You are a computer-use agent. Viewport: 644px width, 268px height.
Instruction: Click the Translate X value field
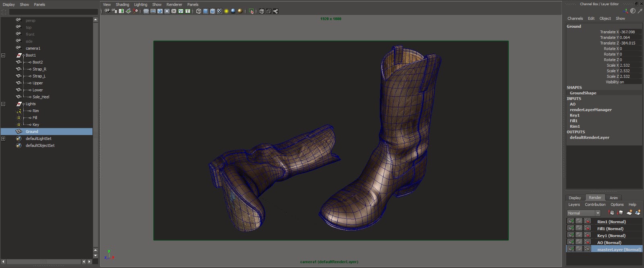coord(627,32)
